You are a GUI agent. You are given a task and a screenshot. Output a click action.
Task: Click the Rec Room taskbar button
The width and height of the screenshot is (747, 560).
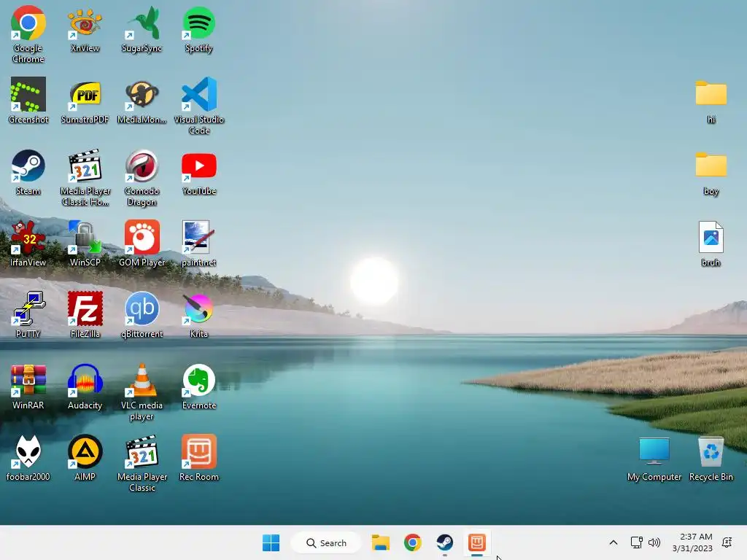[477, 542]
